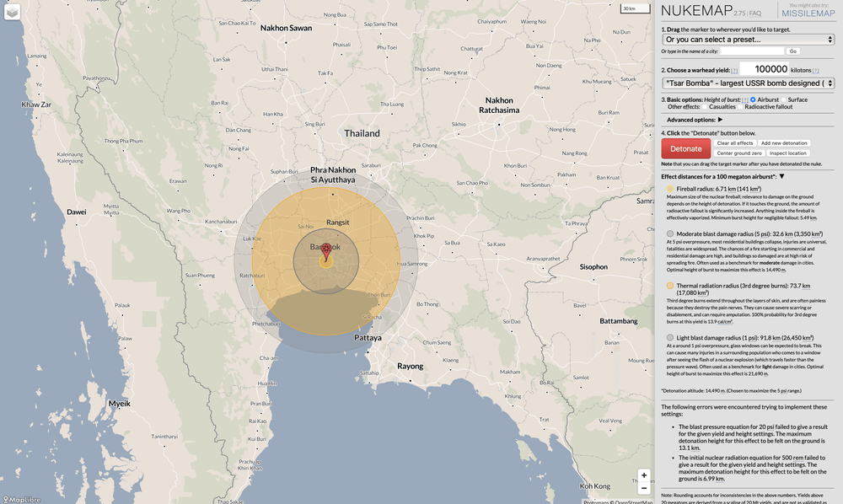Open the Tsar Bomba warhead preset dropdown
Screen dimensions: 843x504
coord(747,83)
